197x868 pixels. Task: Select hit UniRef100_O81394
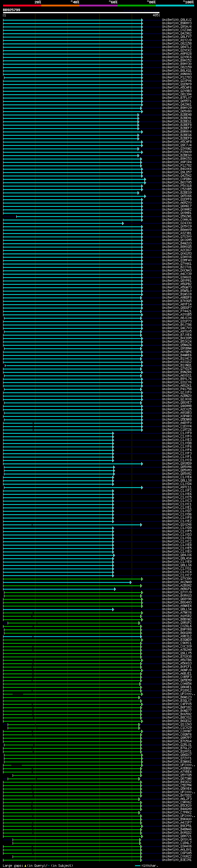pos(177,94)
